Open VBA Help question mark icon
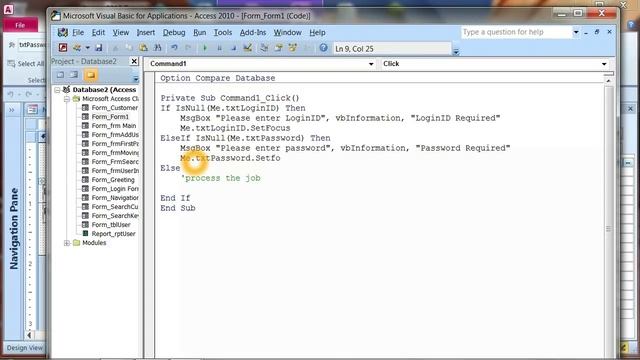Screen dimensions: 640x360 coord(323,48)
